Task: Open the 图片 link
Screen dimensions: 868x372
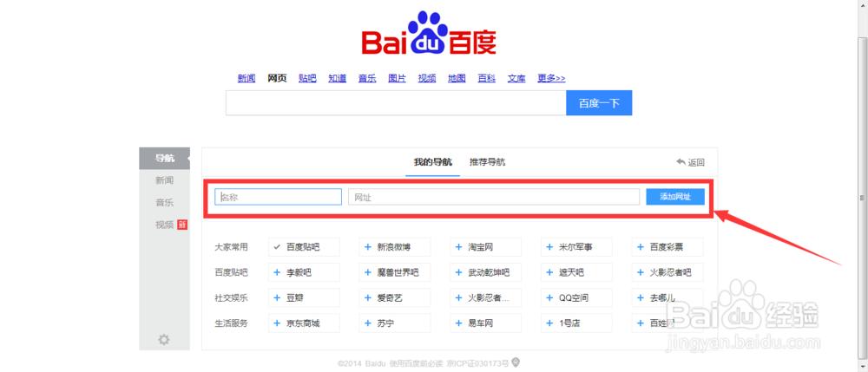Action: (x=397, y=78)
